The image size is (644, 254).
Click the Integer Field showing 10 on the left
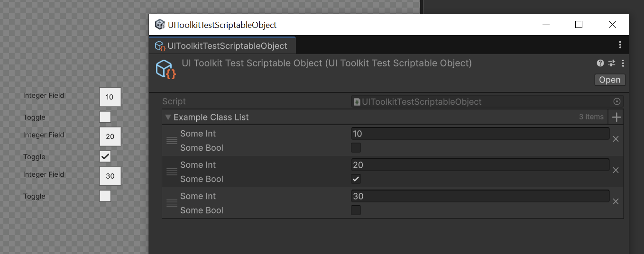[x=110, y=97]
